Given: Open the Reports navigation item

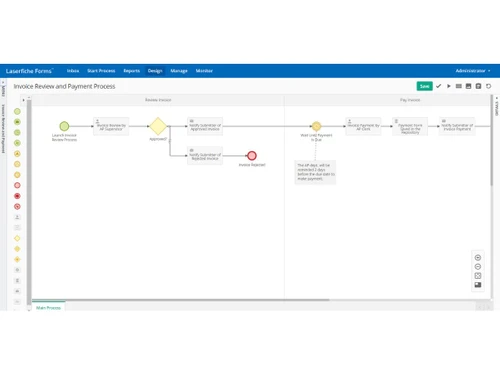Looking at the screenshot, I should 132,71.
